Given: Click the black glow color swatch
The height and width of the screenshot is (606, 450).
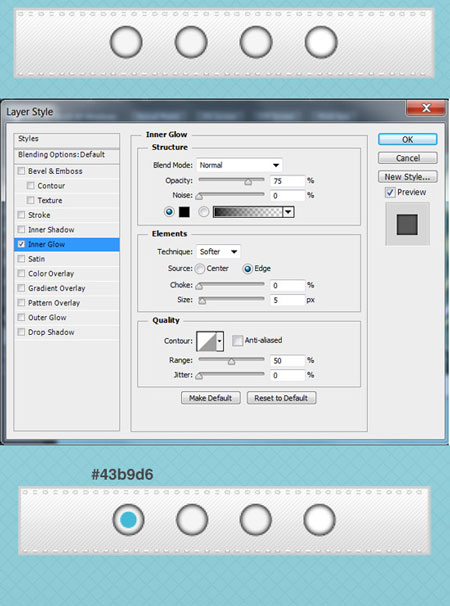Looking at the screenshot, I should click(184, 212).
